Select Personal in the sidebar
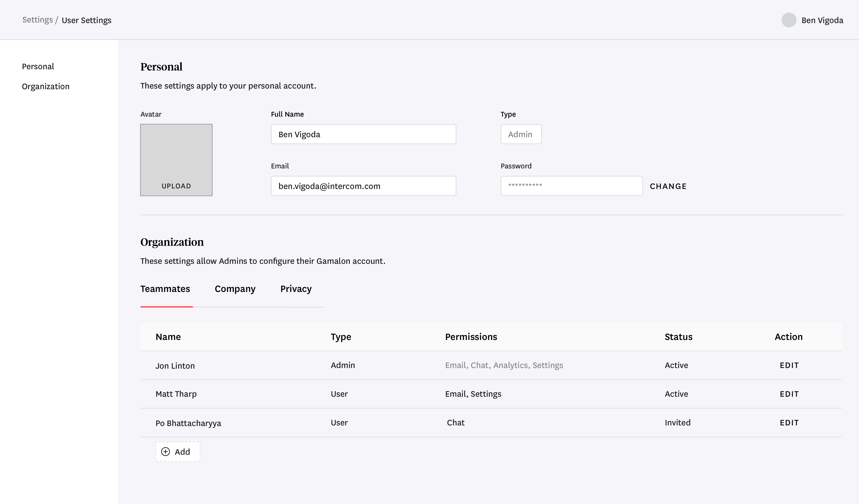Screen dimensions: 859x504 point(38,66)
